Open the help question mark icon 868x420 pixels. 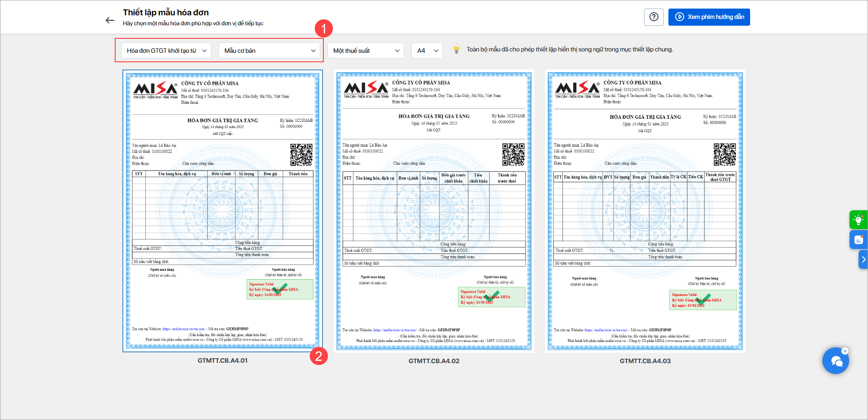pos(653,17)
